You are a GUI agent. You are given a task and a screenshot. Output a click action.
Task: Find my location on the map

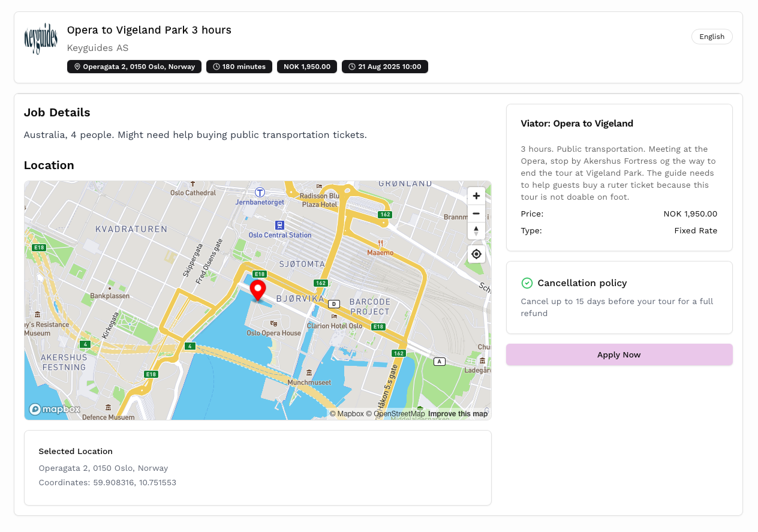tap(476, 254)
